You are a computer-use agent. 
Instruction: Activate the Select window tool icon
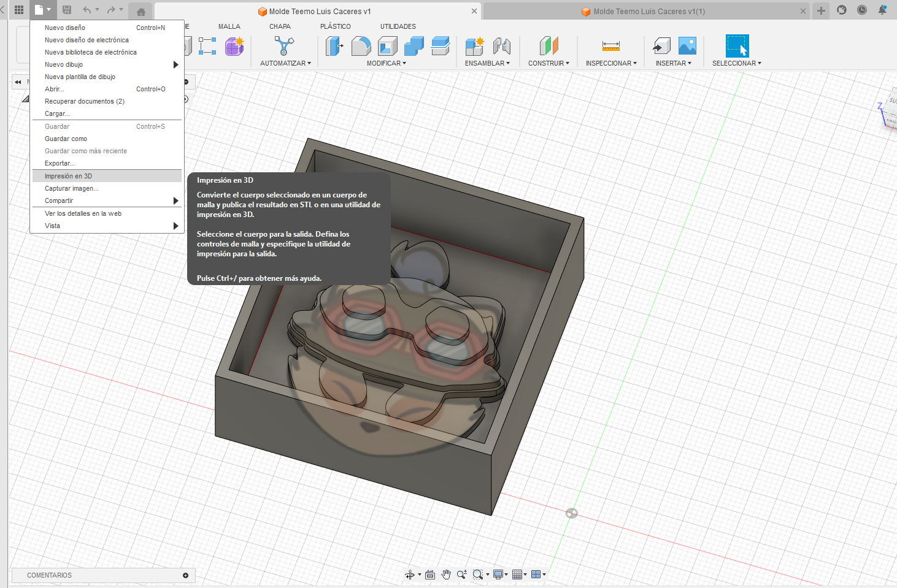point(737,46)
